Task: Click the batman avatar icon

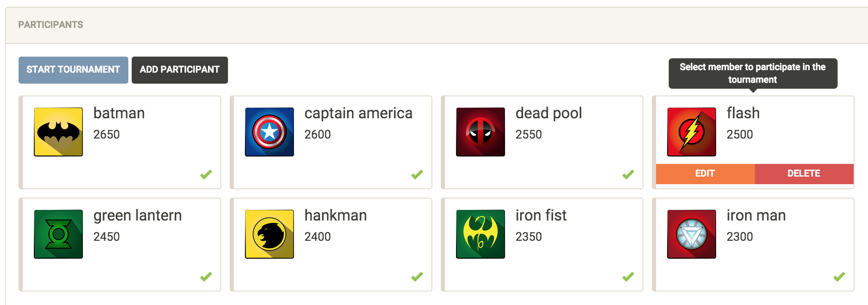Action: coord(58,132)
